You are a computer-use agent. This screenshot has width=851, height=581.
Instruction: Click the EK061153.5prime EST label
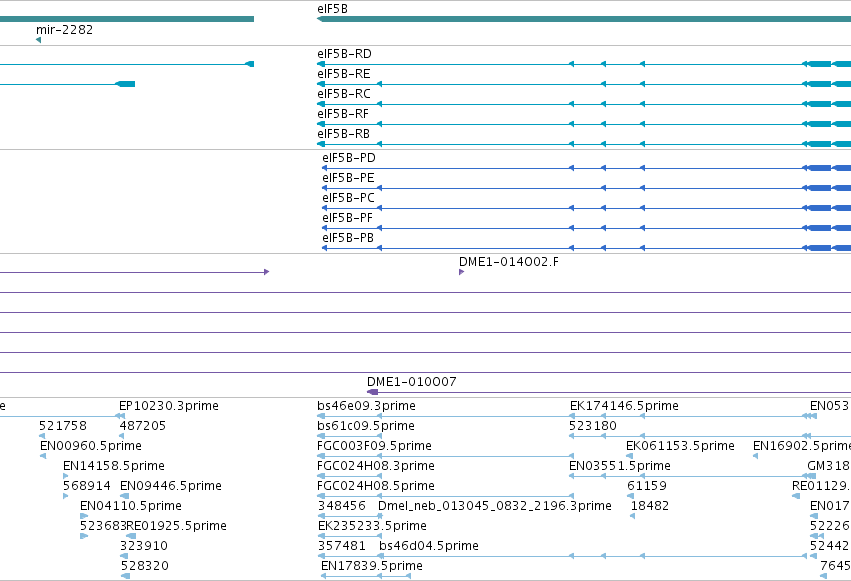680,446
